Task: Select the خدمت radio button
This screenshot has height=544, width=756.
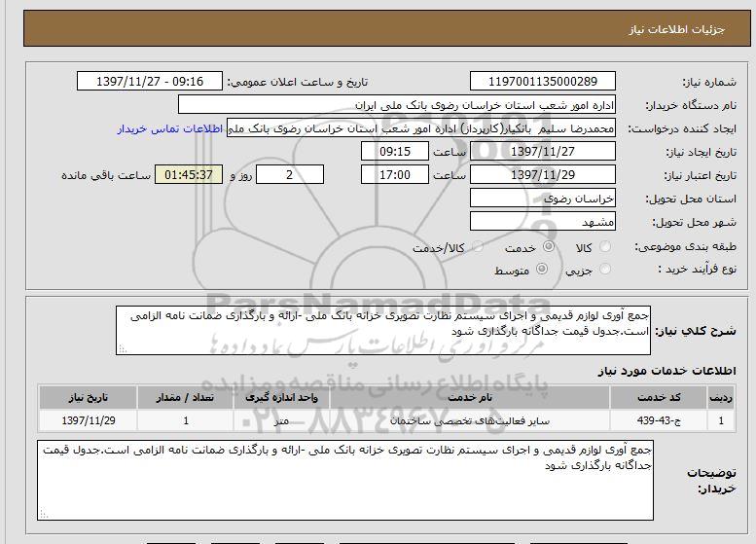Action: [x=548, y=246]
